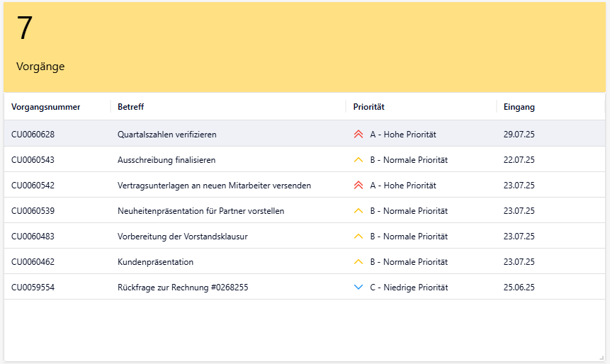Open the "Ausschreibung finalisieren" entry
The image size is (610, 364).
point(166,160)
